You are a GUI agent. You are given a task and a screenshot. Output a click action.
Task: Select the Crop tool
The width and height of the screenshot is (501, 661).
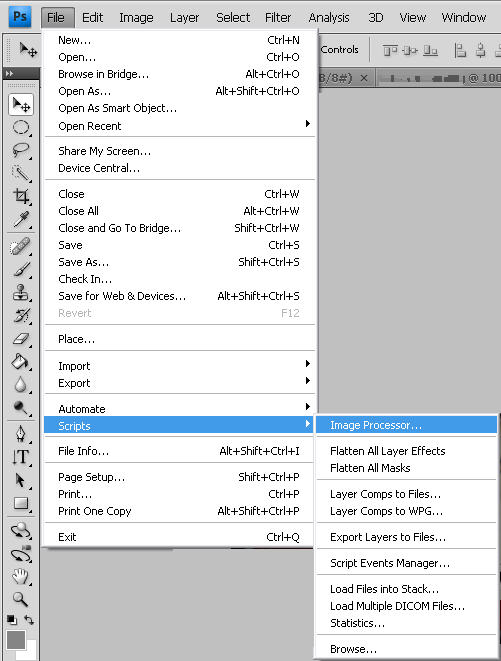(x=21, y=196)
